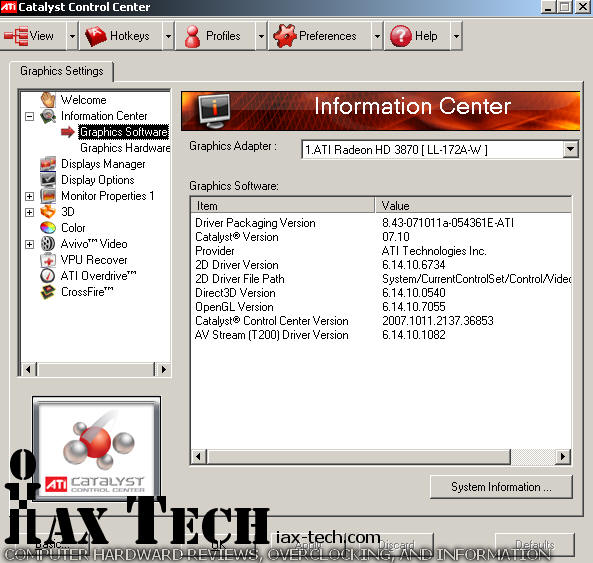Click the Preferences toolbar button label

click(x=328, y=36)
